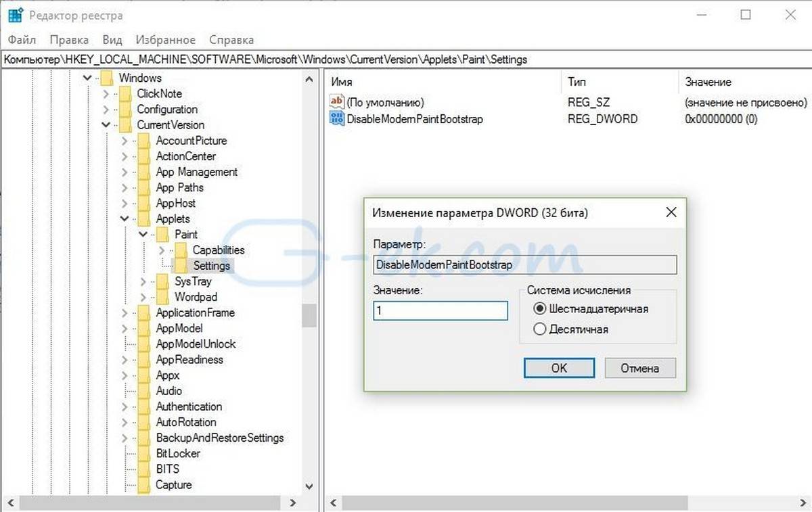Select the ActionCenter folder icon
Screen dimensions: 812x512
click(x=144, y=156)
